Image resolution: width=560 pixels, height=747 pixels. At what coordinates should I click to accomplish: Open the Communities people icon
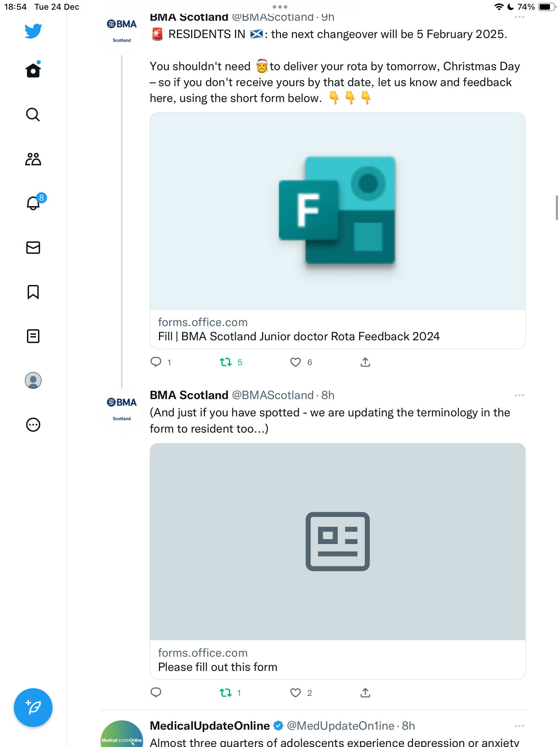pyautogui.click(x=33, y=159)
